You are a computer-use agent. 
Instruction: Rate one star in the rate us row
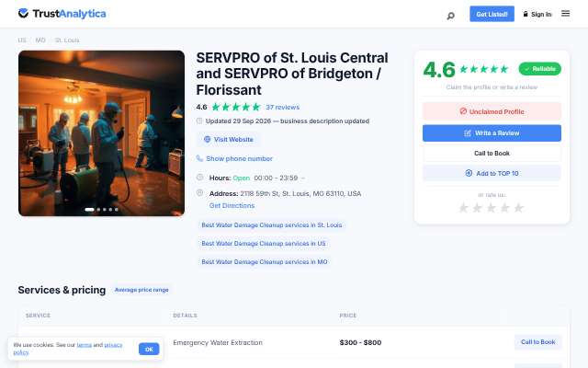(463, 208)
